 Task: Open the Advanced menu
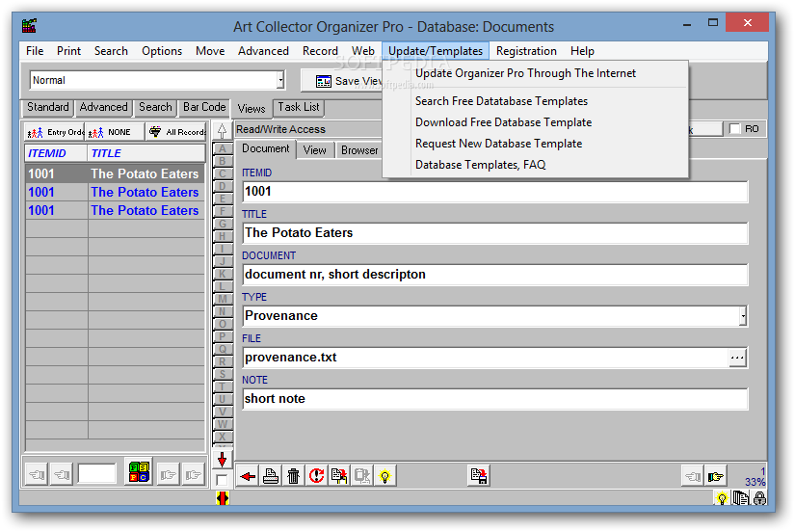tap(263, 51)
